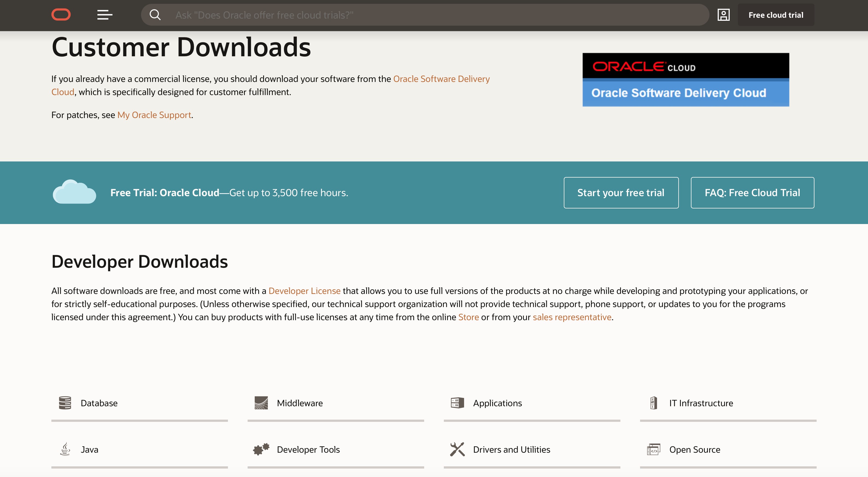Click the Free Trial: Oracle Cloud banner text
The image size is (868, 477).
point(229,193)
